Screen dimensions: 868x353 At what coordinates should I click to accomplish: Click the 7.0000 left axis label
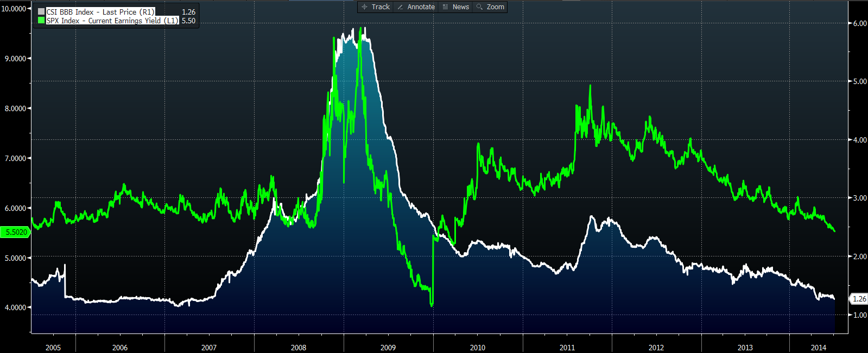(x=15, y=158)
